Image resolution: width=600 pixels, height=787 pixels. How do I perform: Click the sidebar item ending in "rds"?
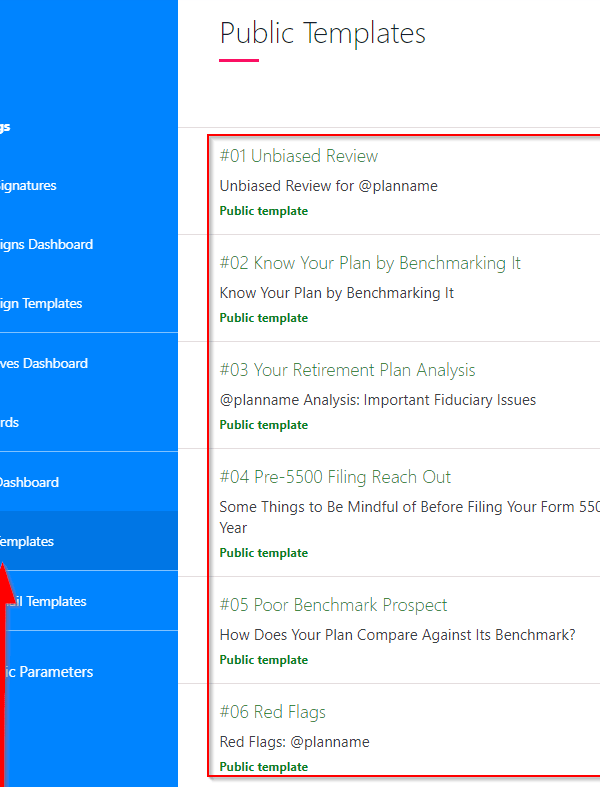click(x=10, y=422)
